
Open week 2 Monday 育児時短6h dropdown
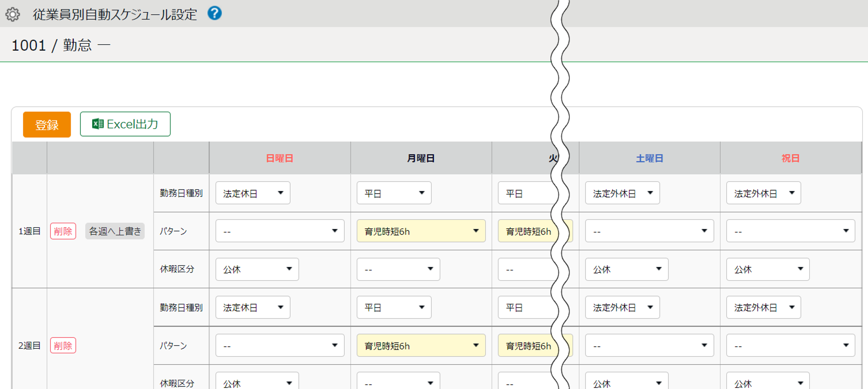click(x=421, y=346)
